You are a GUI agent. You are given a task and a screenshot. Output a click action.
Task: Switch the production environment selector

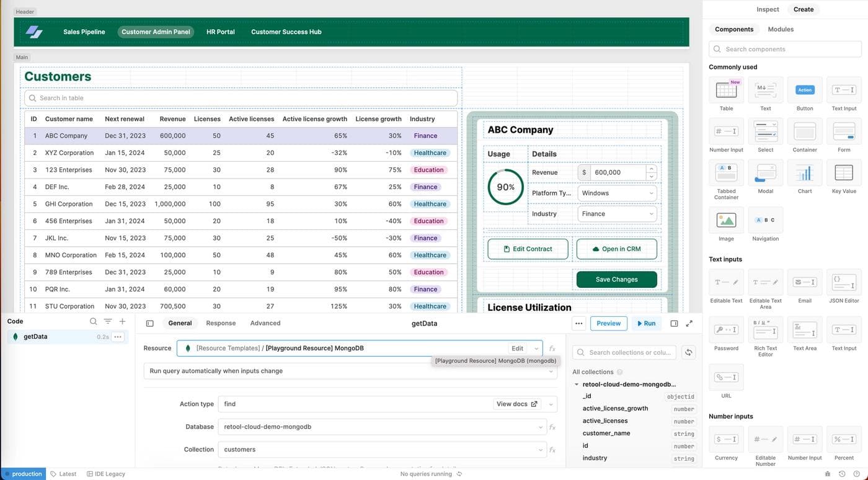pos(23,473)
